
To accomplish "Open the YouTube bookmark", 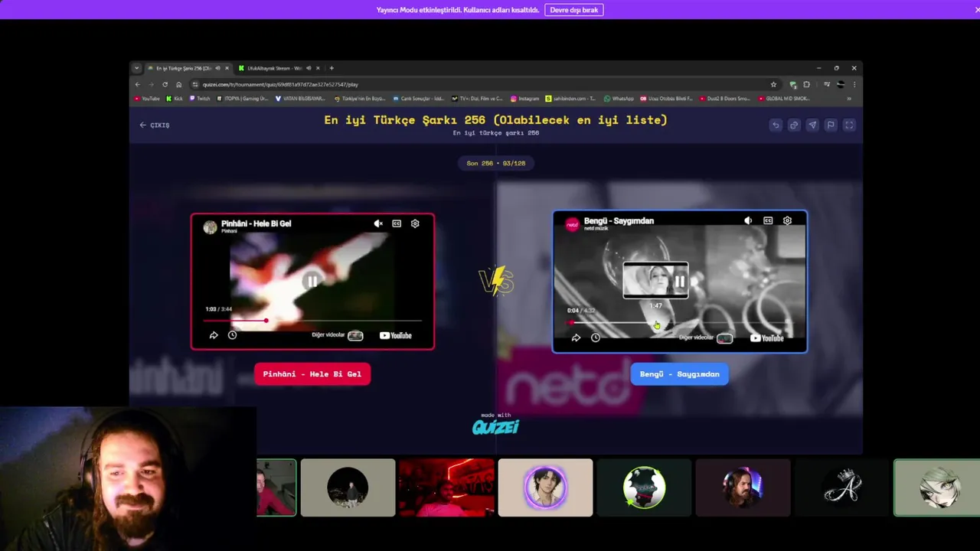I will coord(147,99).
